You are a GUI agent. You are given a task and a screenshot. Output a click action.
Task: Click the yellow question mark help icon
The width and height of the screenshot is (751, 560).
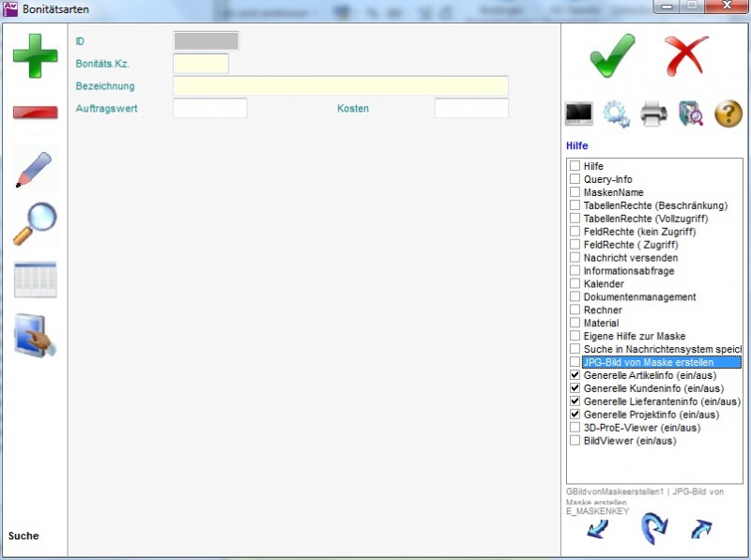coord(728,114)
